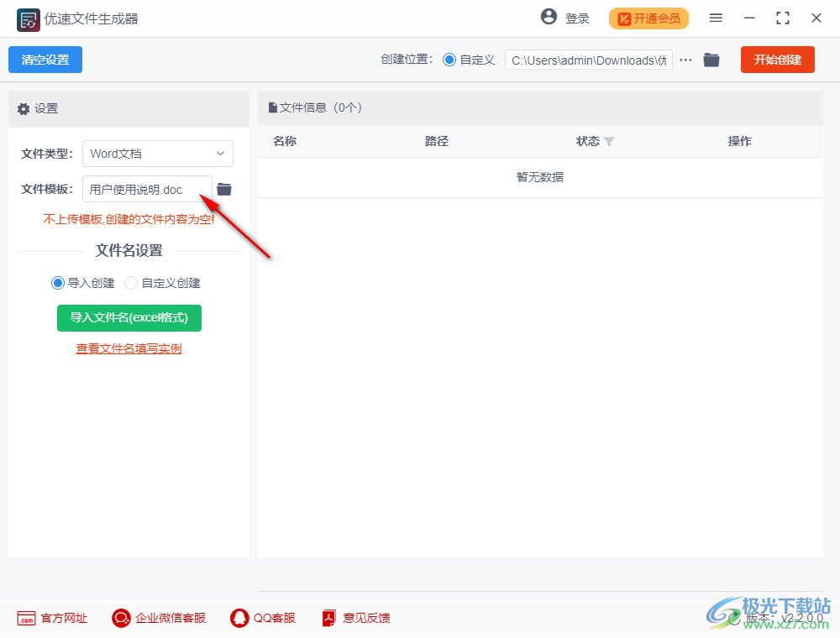Open the 文件类型 dropdown showing Word文档
Image resolution: width=840 pixels, height=638 pixels.
(157, 154)
